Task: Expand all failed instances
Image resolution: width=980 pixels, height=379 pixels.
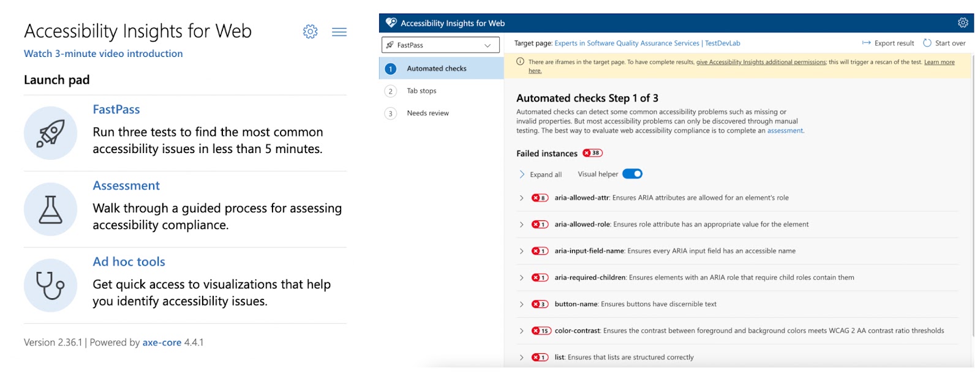Action: [541, 174]
